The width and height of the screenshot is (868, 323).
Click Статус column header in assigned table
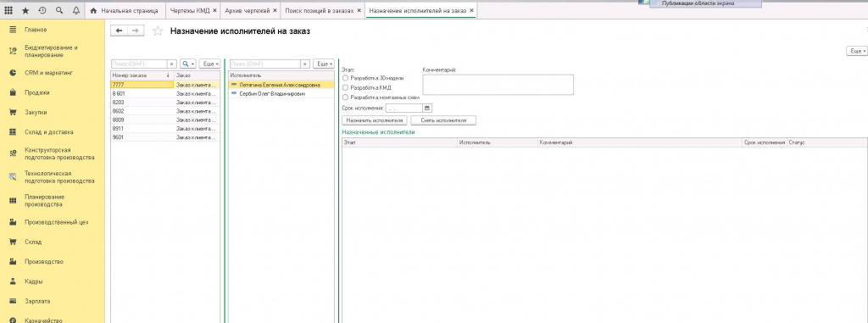827,142
